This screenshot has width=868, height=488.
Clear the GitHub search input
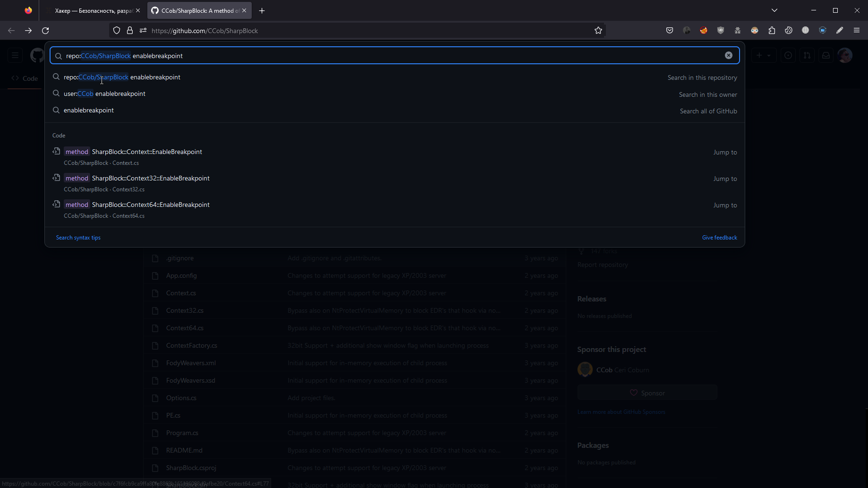pos(729,56)
